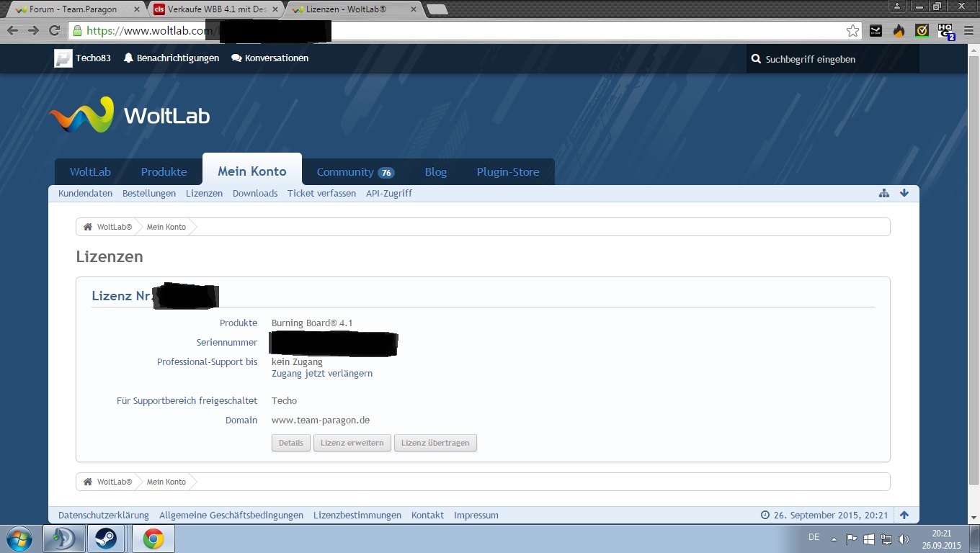
Task: Open Steam from the Windows taskbar
Action: (x=107, y=538)
